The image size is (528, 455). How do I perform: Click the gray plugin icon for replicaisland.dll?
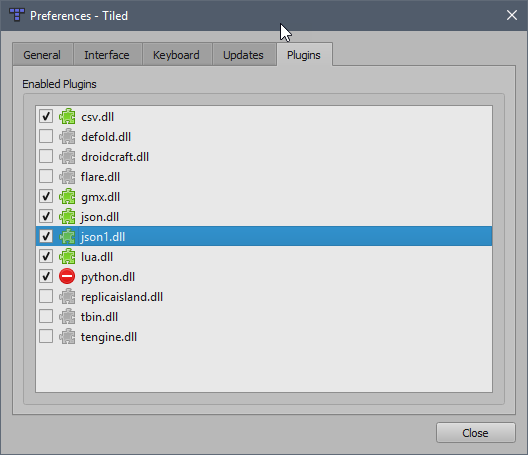(67, 296)
